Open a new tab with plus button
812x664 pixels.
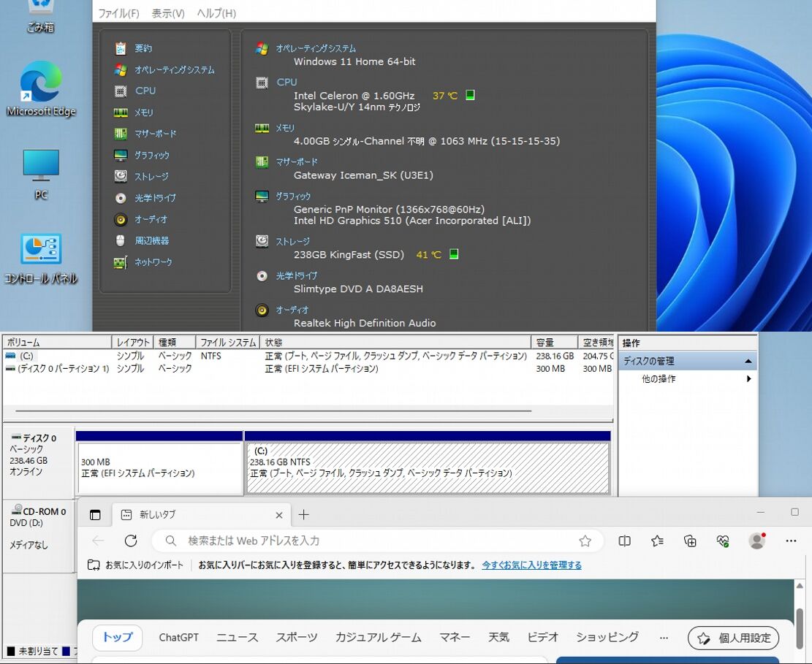304,514
